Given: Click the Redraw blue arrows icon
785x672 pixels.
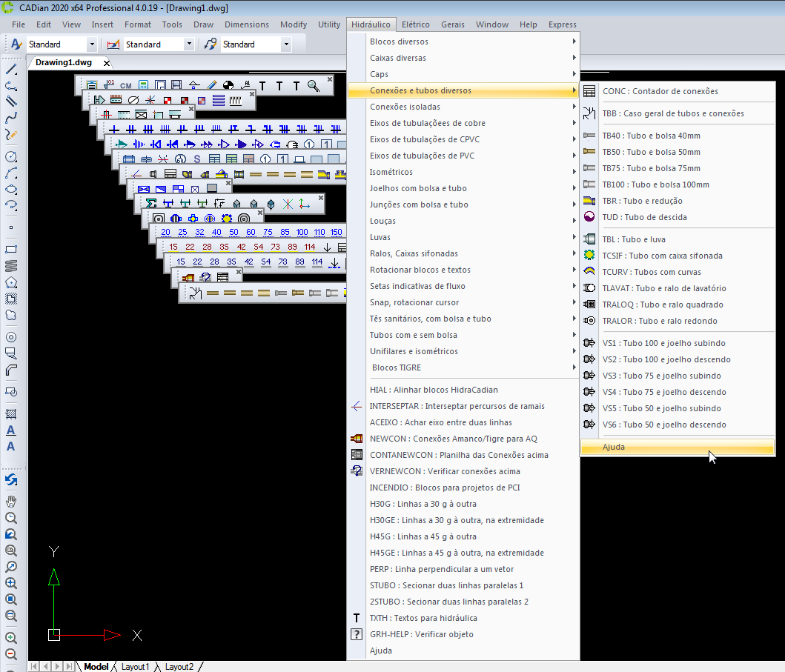Looking at the screenshot, I should (11, 480).
